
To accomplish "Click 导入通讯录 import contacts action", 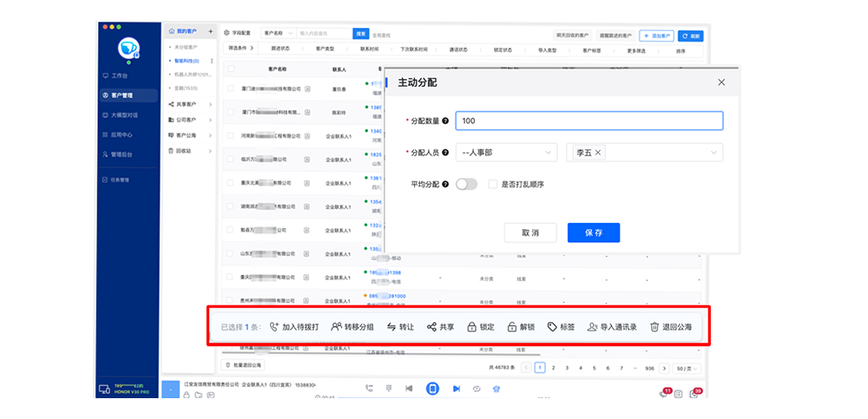I will click(x=612, y=327).
